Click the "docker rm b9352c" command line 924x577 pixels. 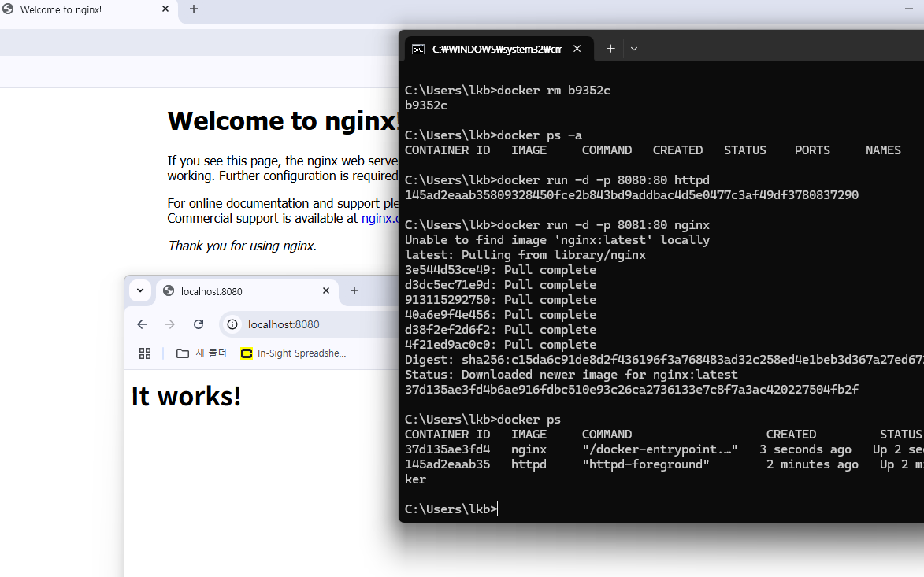pos(507,91)
